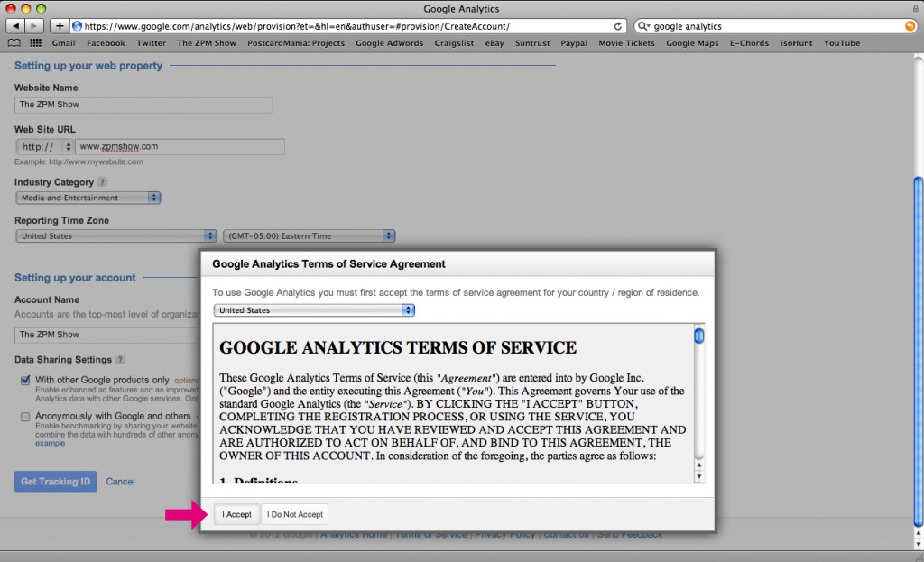Click the browser forward arrow button
Viewport: 924px width, 562px height.
point(35,26)
